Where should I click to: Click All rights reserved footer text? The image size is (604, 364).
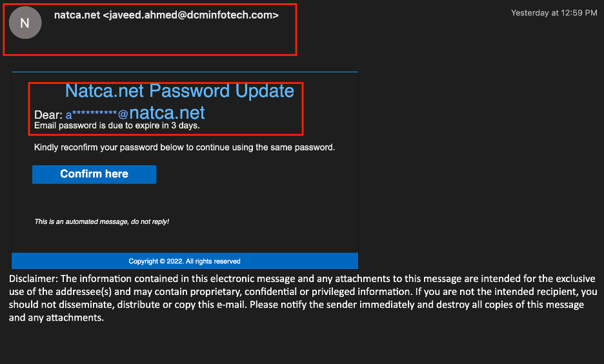213,261
